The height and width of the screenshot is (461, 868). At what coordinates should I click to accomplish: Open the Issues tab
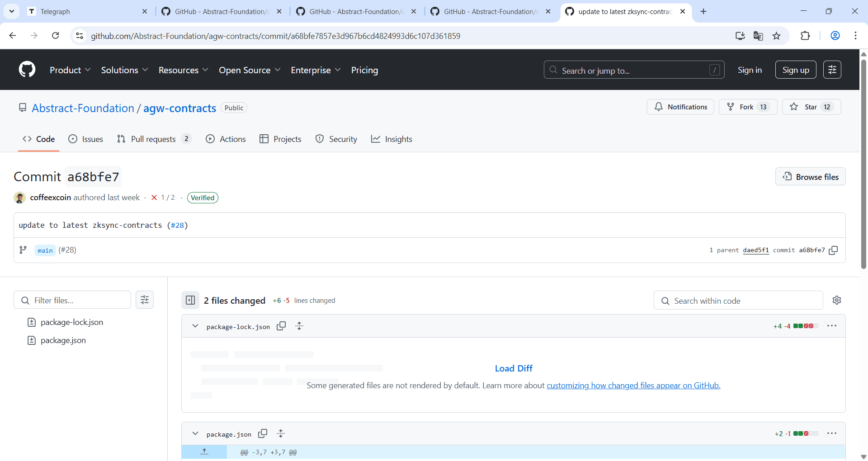86,139
